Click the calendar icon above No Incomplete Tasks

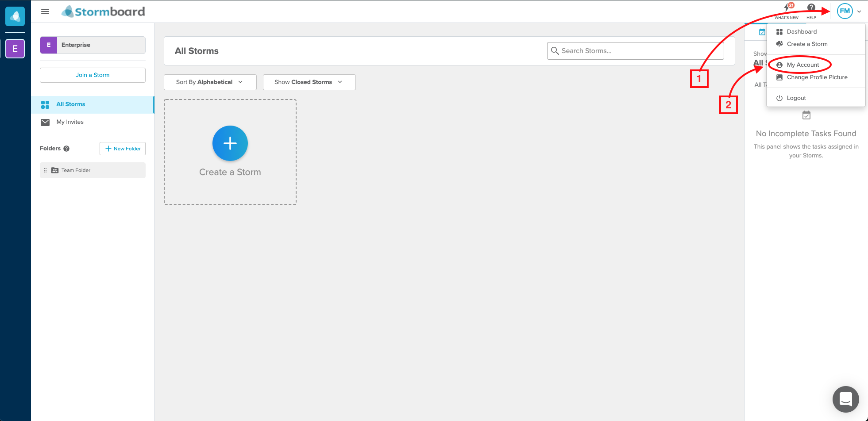[x=806, y=115]
